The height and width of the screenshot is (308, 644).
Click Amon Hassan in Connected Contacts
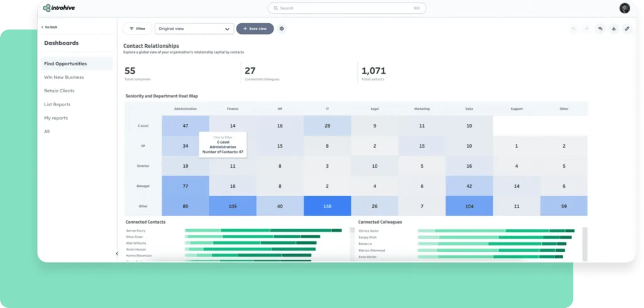click(x=136, y=250)
